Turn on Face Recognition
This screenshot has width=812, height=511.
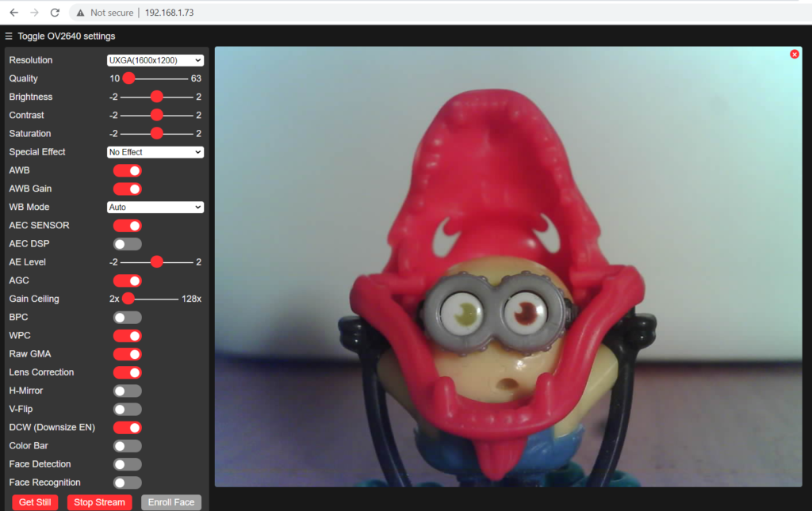[128, 482]
